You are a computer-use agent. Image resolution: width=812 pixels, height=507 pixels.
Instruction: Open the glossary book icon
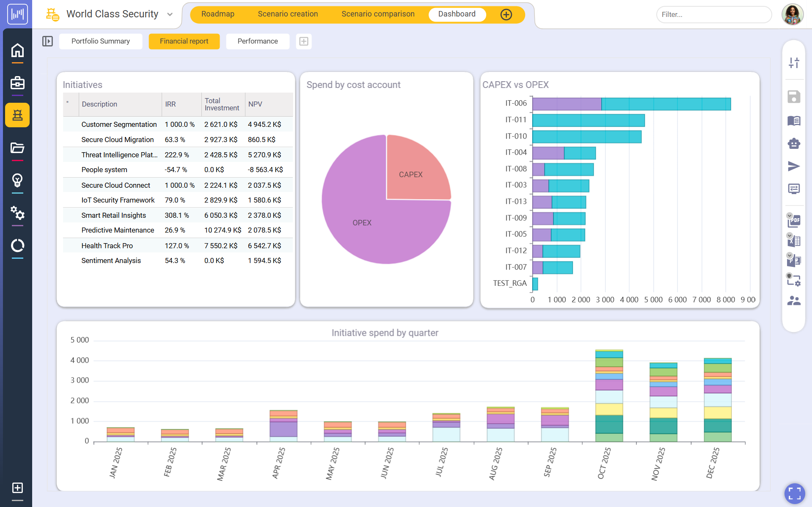[x=794, y=121]
